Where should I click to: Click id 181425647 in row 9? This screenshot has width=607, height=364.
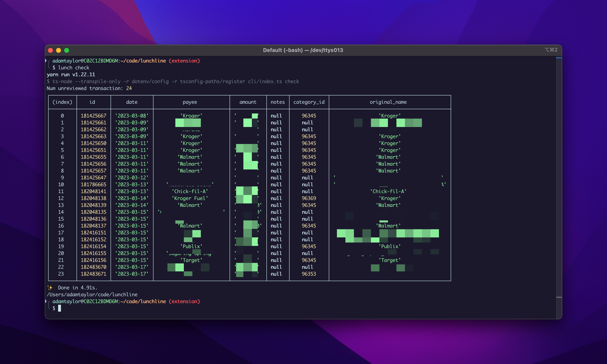(x=94, y=178)
